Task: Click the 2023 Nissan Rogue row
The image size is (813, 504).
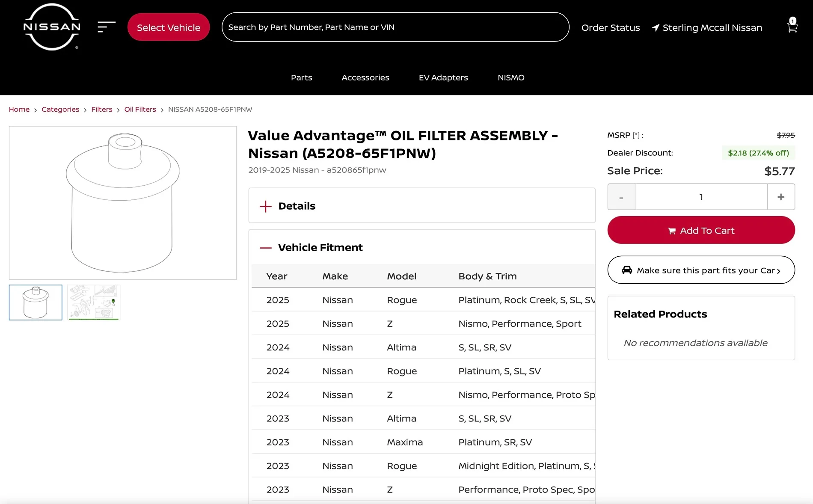Action: point(423,465)
